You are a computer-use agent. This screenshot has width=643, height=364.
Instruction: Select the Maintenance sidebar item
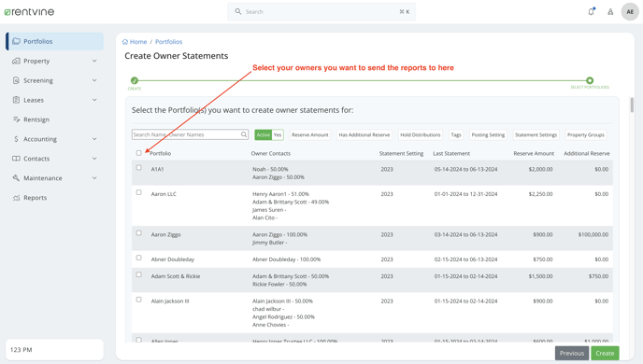coord(54,177)
